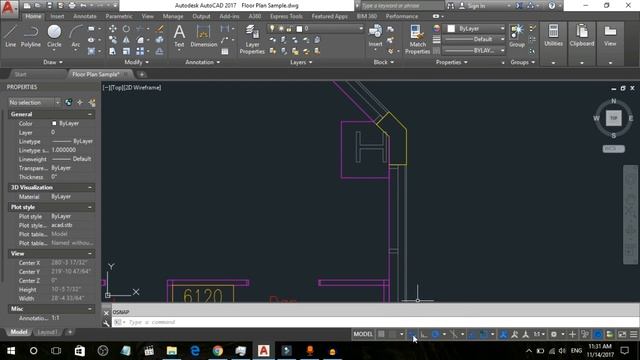
Task: Click the Scale tool in Modify
Action: 127,51
